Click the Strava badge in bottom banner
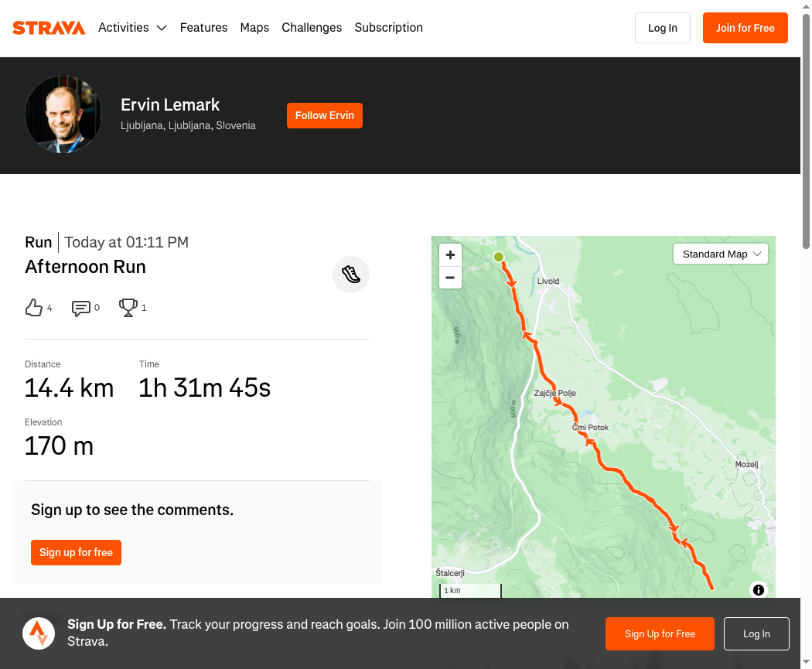This screenshot has height=669, width=812. (39, 633)
